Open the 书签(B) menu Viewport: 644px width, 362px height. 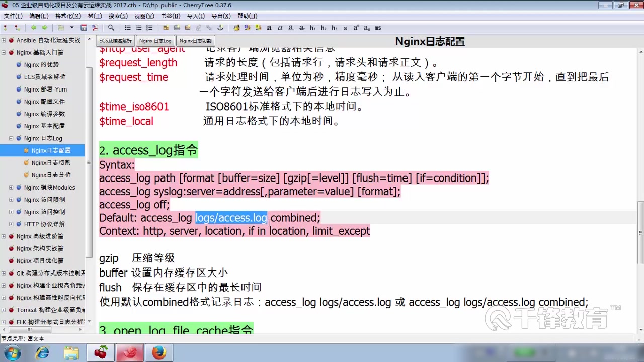point(171,16)
